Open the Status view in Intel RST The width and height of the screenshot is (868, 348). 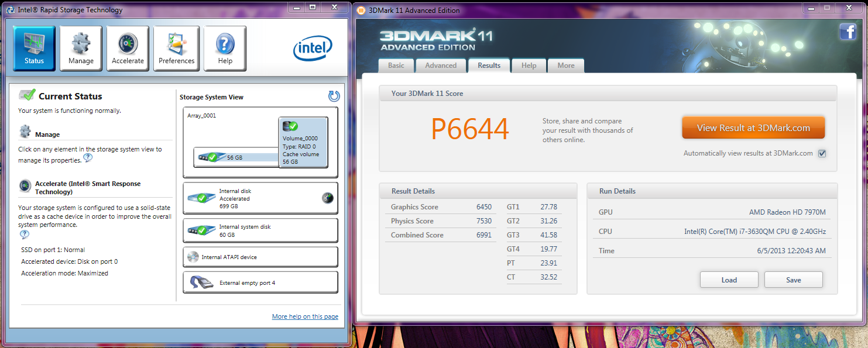(x=34, y=49)
